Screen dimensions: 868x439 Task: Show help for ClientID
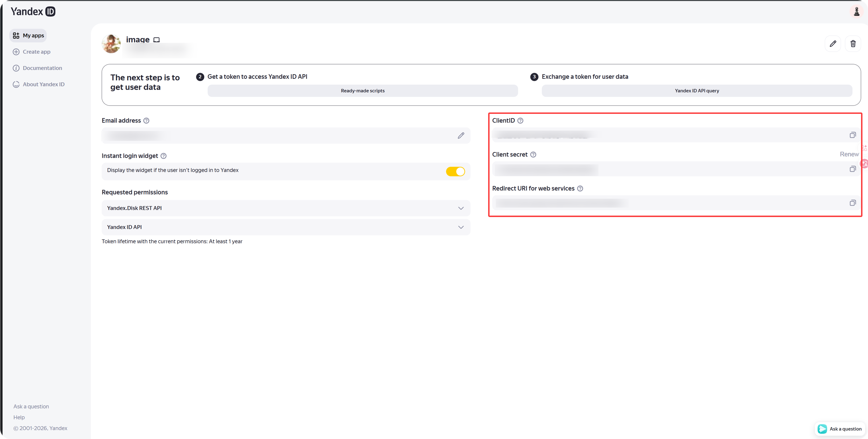[520, 120]
